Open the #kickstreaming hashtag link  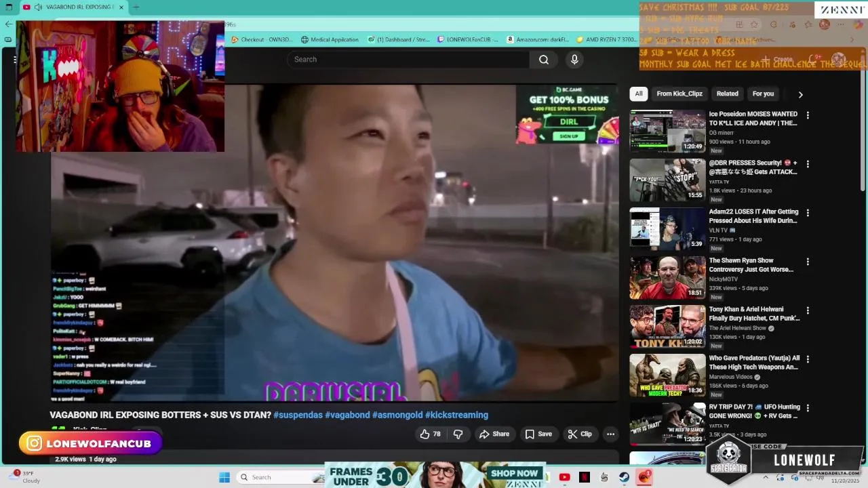(456, 415)
